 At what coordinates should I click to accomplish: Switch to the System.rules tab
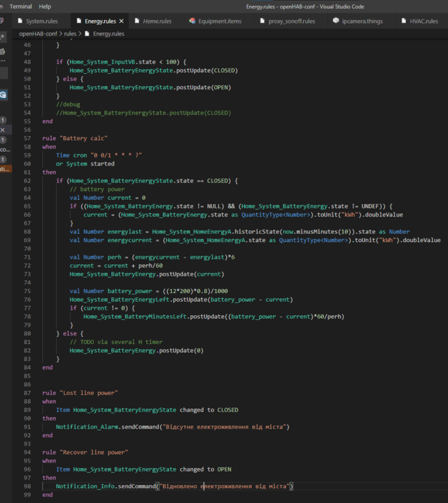(41, 21)
